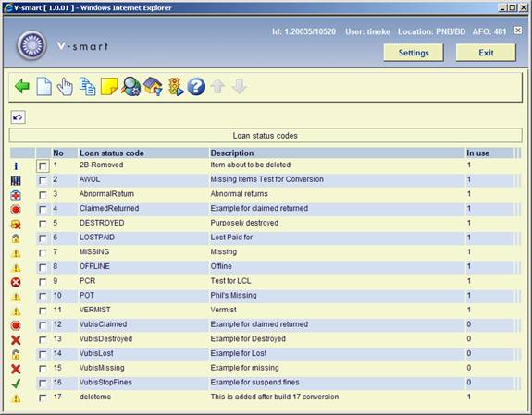Click 'Lost Paid for' description
The image size is (532, 415).
click(x=231, y=238)
